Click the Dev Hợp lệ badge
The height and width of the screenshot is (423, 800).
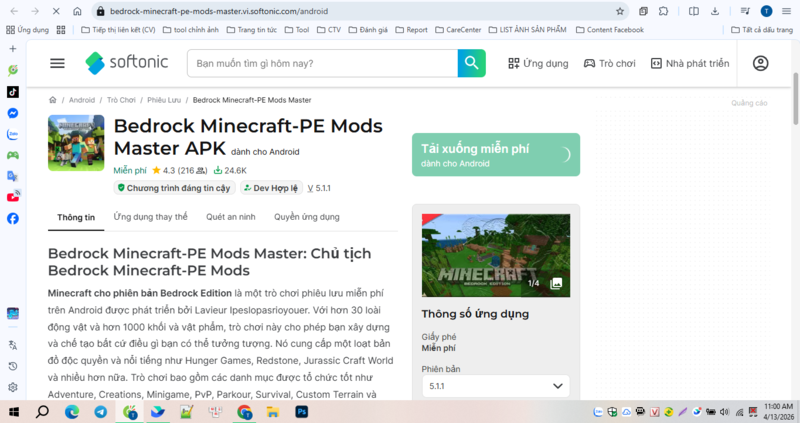(271, 188)
